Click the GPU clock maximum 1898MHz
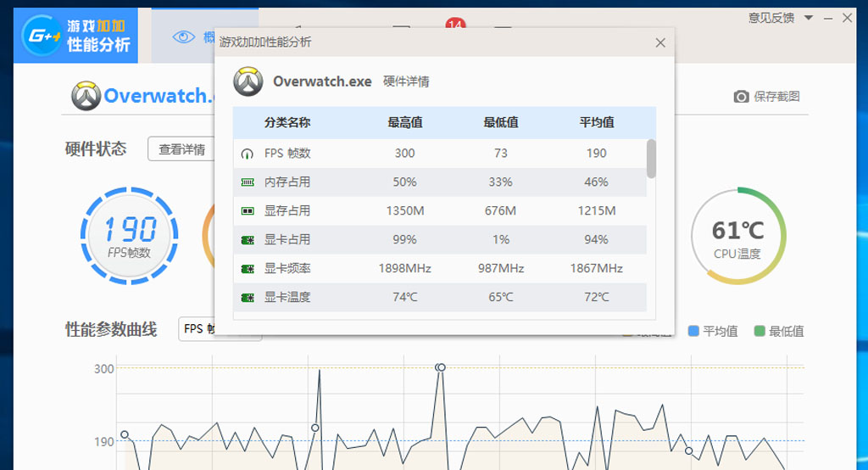Image resolution: width=868 pixels, height=470 pixels. pyautogui.click(x=404, y=269)
